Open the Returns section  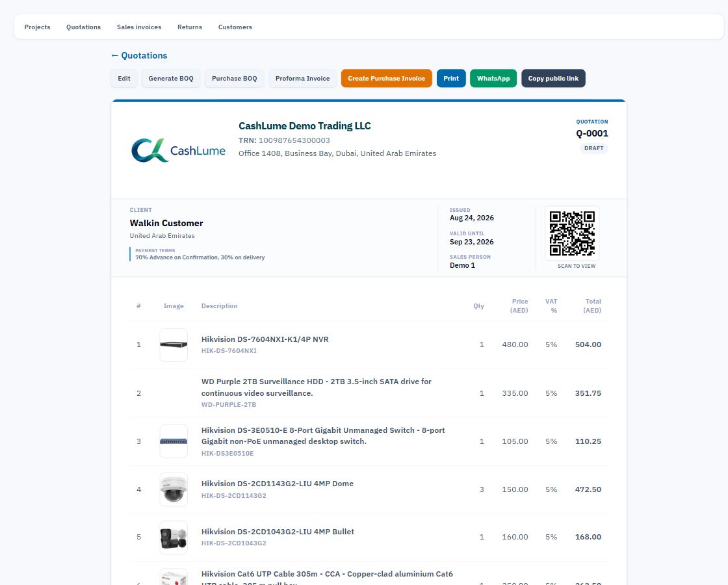pyautogui.click(x=190, y=27)
